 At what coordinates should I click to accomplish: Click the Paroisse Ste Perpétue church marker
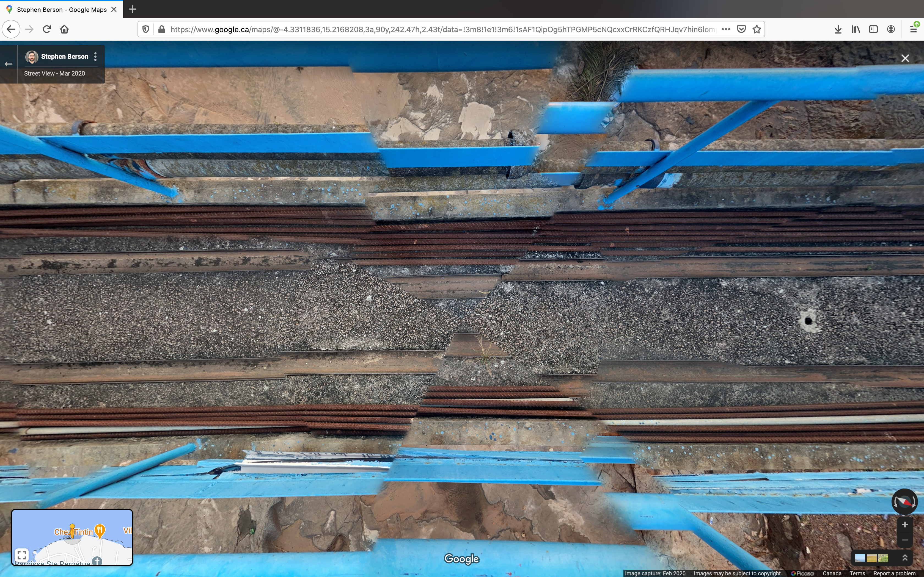[x=97, y=561]
